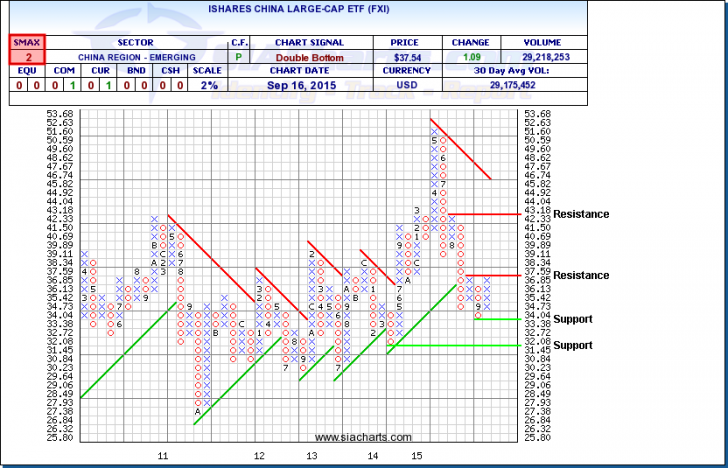
Task: Click the upper Resistance label near 43.18
Action: tap(581, 214)
